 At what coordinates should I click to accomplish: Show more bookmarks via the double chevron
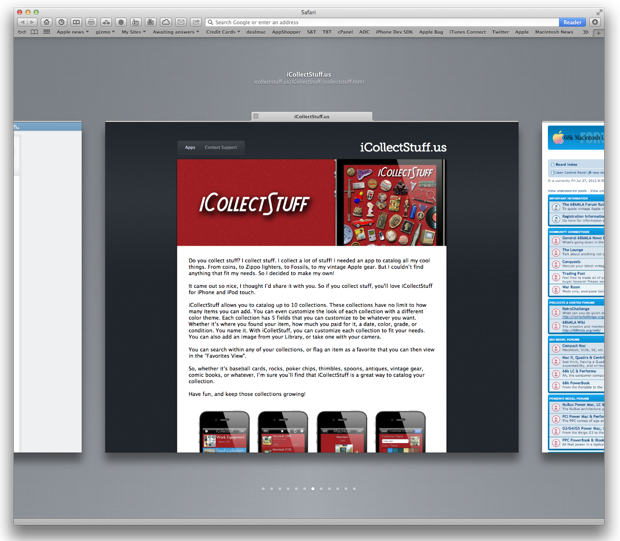pyautogui.click(x=586, y=32)
